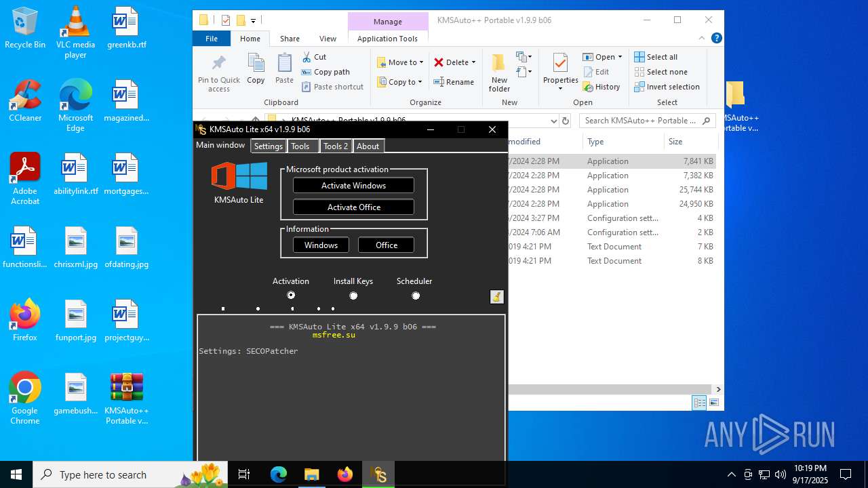Clear the log with the broom icon

(496, 296)
